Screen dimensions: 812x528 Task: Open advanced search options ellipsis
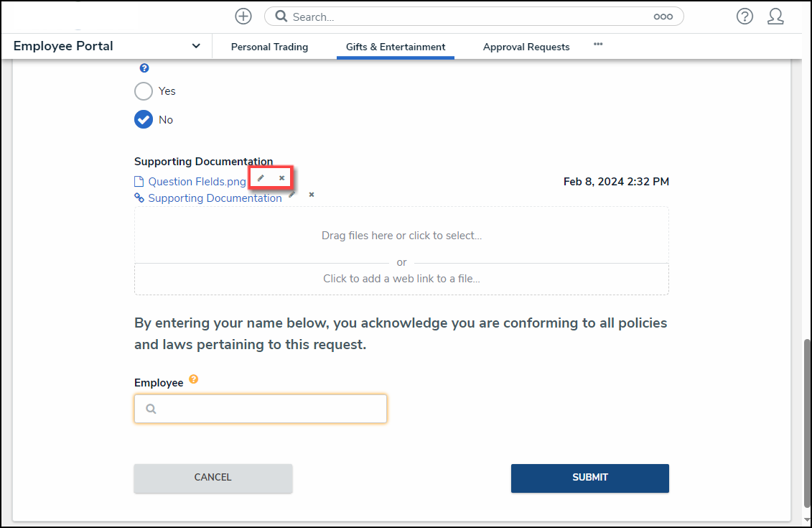pyautogui.click(x=663, y=17)
